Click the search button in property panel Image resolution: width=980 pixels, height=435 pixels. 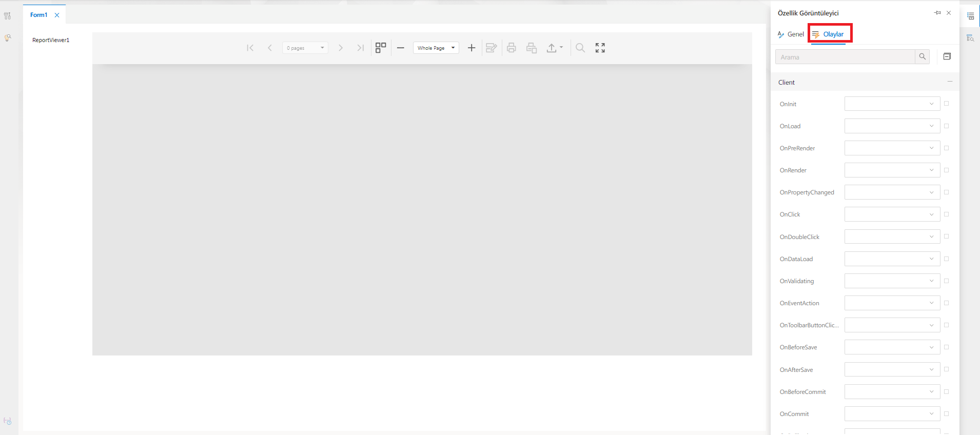tap(923, 57)
